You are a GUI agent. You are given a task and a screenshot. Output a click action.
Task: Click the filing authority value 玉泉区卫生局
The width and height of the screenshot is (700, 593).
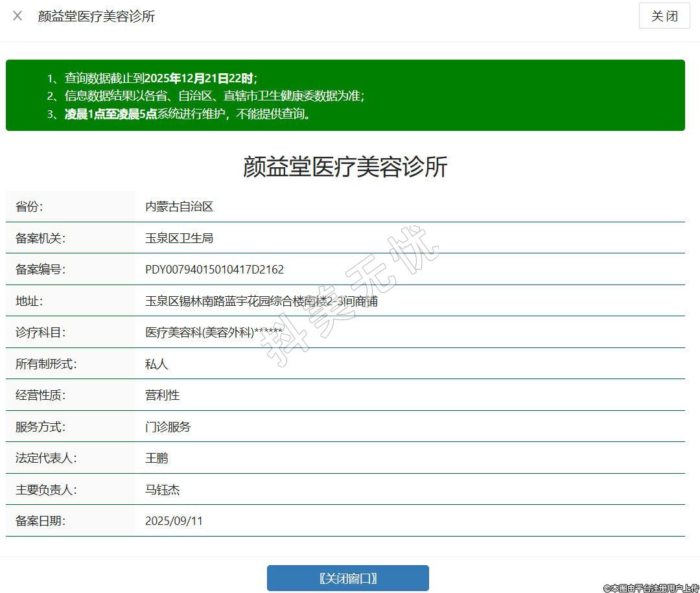179,238
